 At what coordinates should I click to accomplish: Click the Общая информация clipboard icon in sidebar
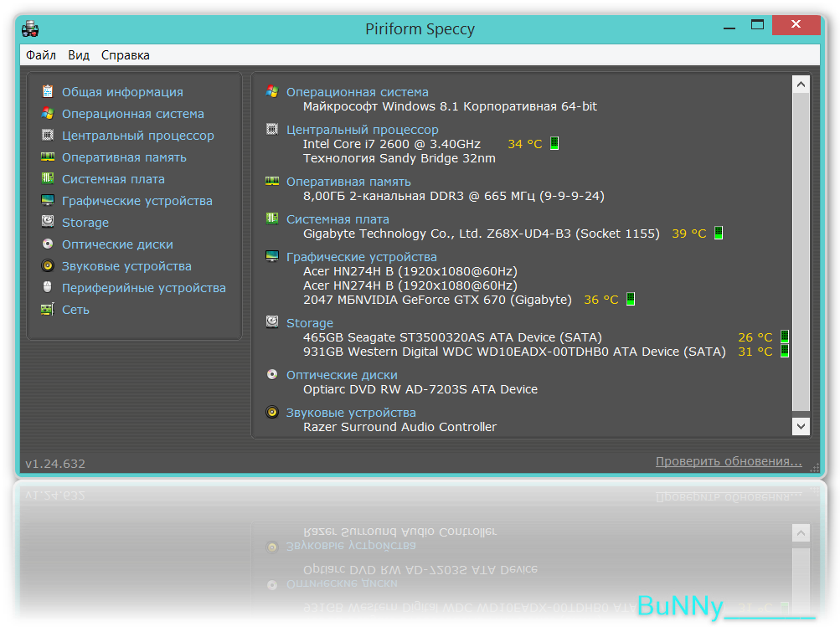pyautogui.click(x=48, y=91)
